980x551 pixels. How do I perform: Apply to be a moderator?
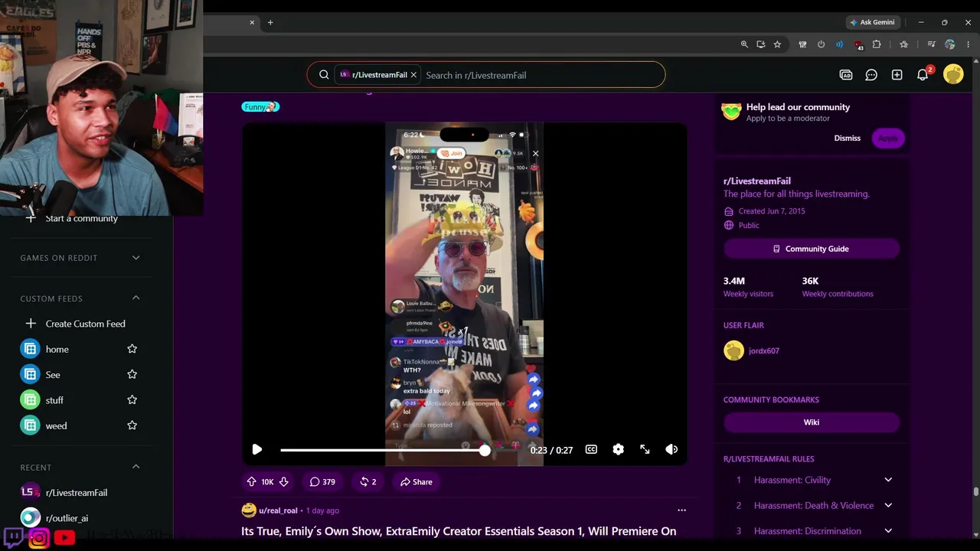coord(888,139)
